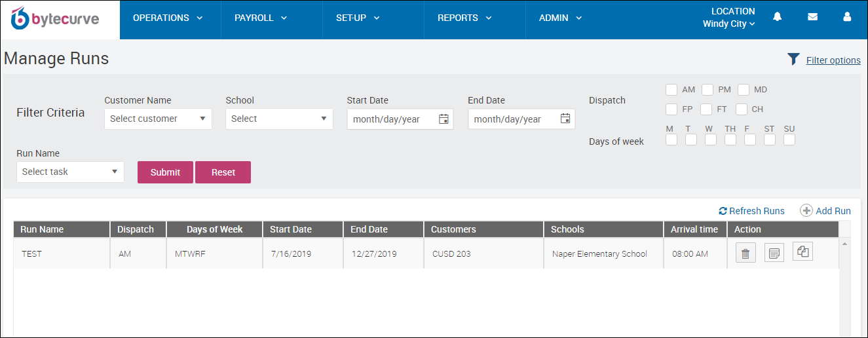Check the T day of week box
Viewport: 868px width, 338px height.
(x=691, y=140)
